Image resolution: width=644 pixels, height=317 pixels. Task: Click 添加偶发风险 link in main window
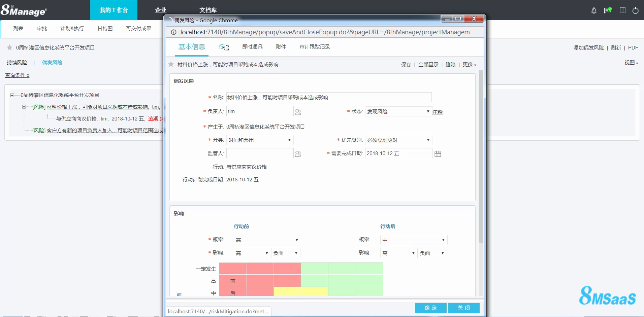[588, 48]
